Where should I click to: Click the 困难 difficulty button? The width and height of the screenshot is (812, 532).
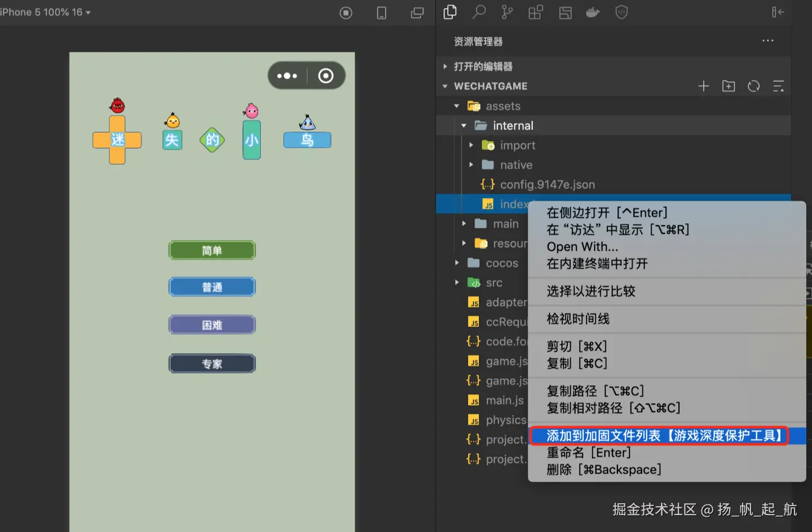coord(212,325)
